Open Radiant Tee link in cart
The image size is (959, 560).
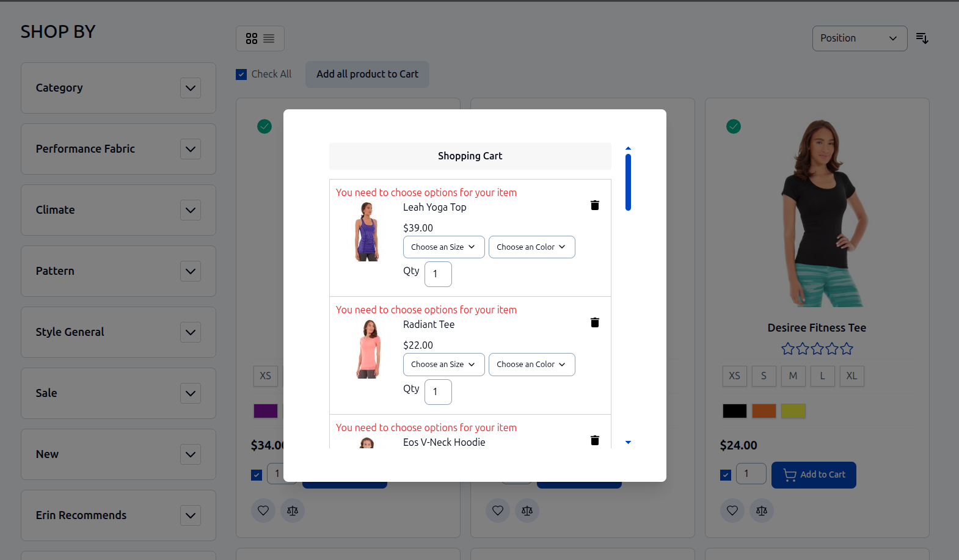click(428, 325)
